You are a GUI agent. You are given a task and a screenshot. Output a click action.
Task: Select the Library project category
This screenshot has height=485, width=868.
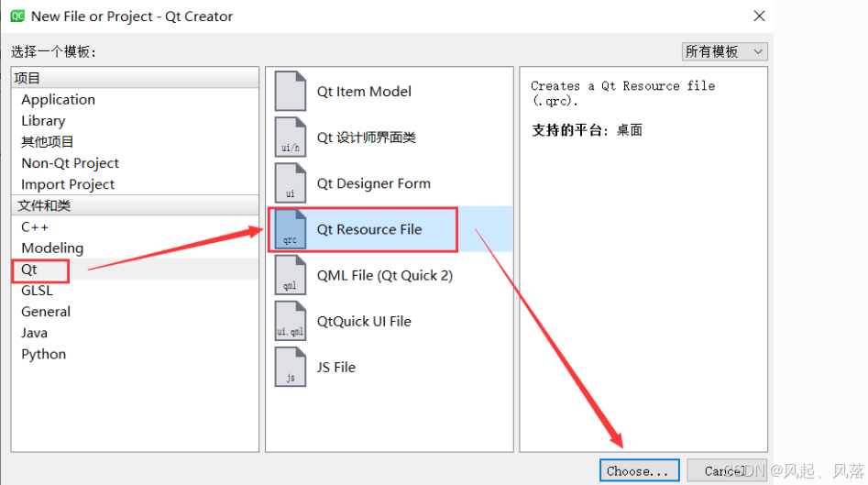tap(43, 121)
